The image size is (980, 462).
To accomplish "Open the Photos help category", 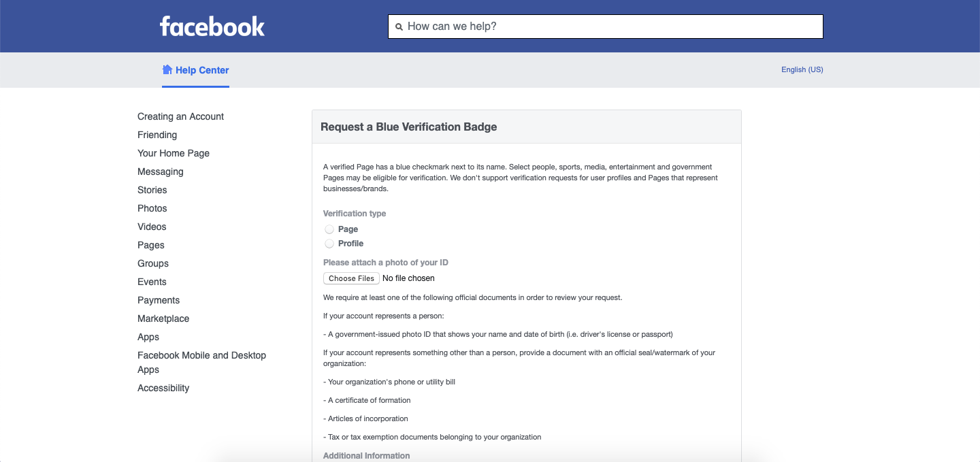I will click(152, 208).
